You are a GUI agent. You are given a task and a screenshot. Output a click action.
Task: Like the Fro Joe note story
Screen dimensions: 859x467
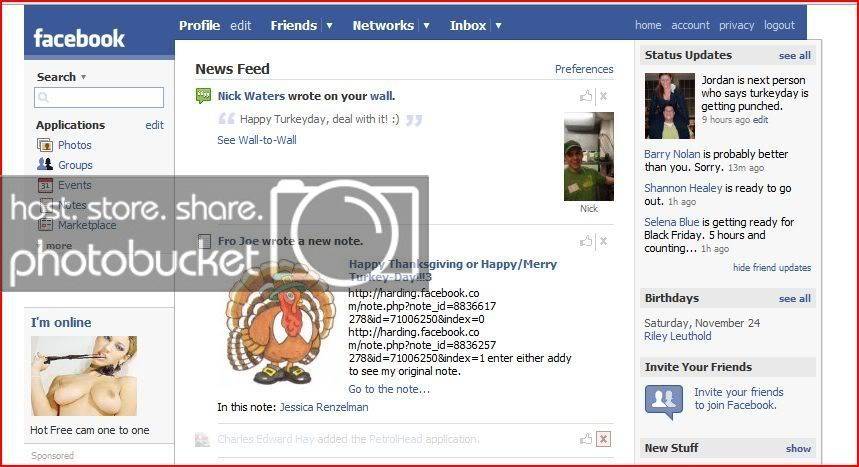[x=586, y=241]
